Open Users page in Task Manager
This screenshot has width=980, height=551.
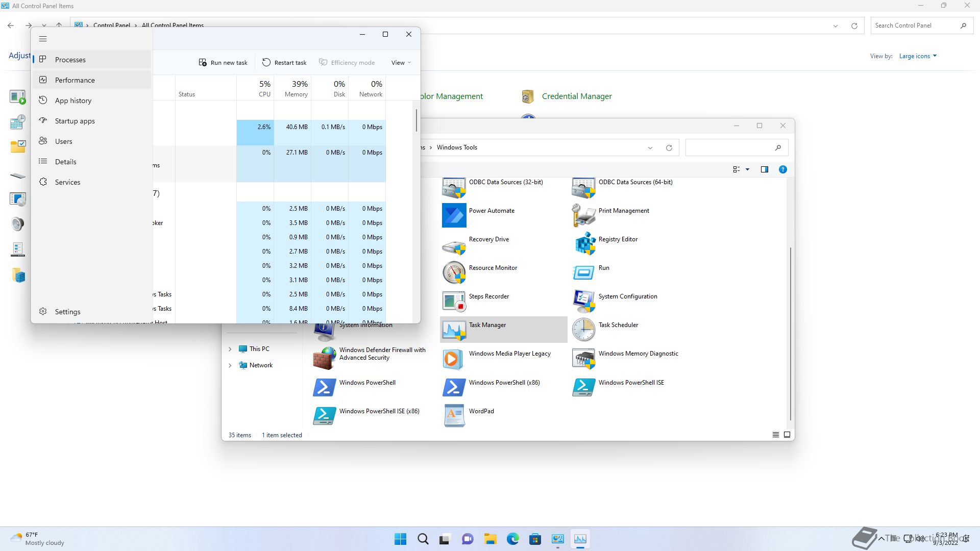point(92,141)
